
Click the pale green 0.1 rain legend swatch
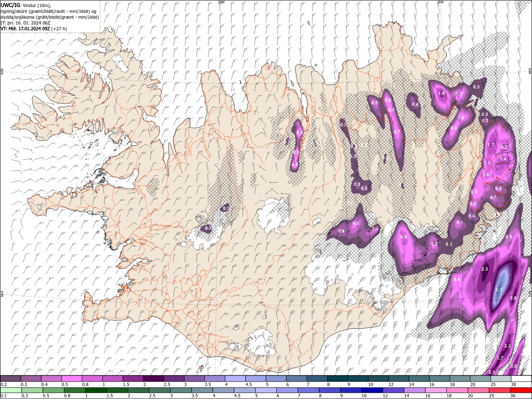[11, 390]
